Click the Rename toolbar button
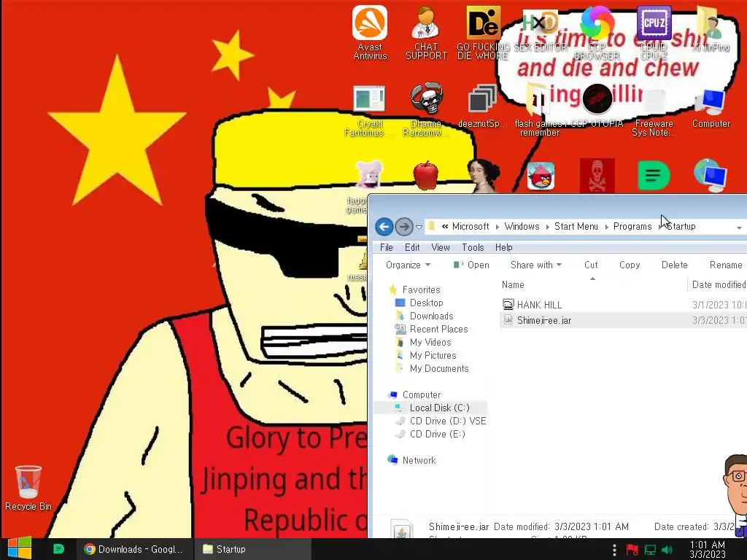This screenshot has width=747, height=560. coord(726,265)
